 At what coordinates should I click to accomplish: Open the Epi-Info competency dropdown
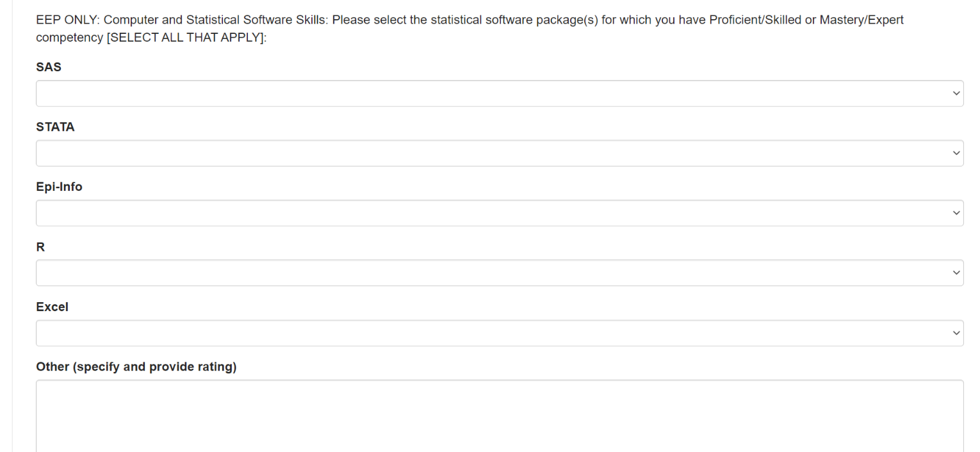click(x=500, y=213)
